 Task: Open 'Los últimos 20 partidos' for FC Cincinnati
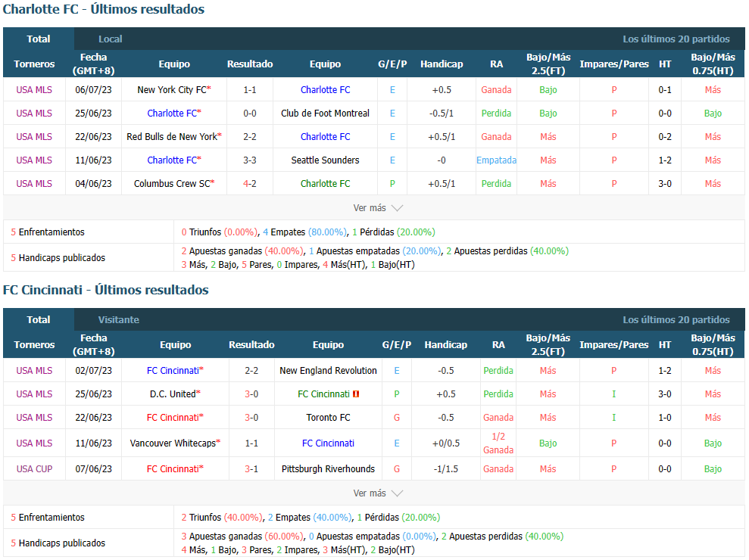click(x=676, y=320)
